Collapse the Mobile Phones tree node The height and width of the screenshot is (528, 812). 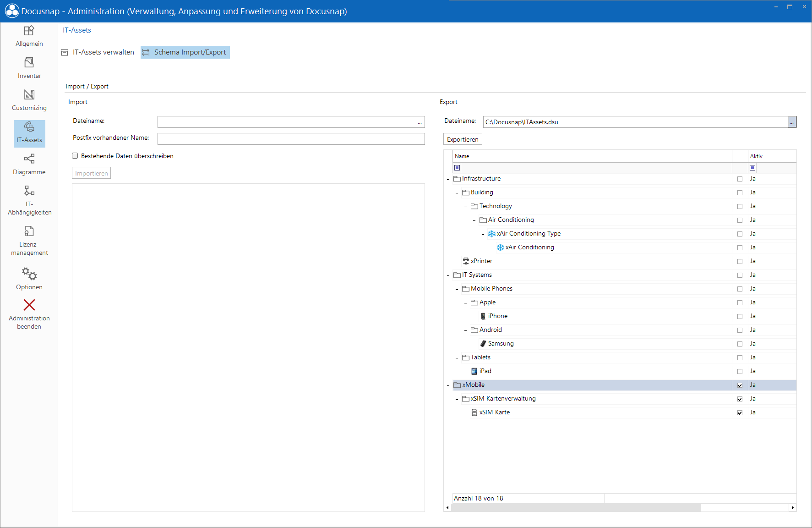click(457, 289)
